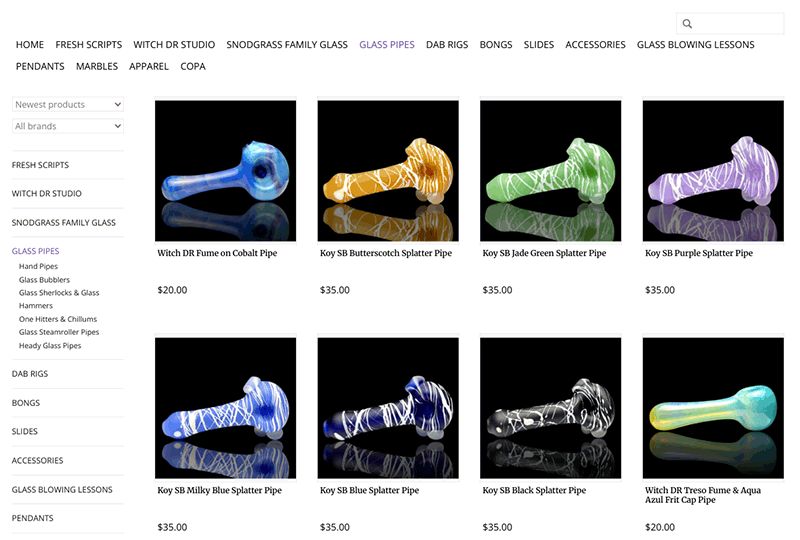Open the Newest products sort dropdown
800x540 pixels.
(68, 104)
